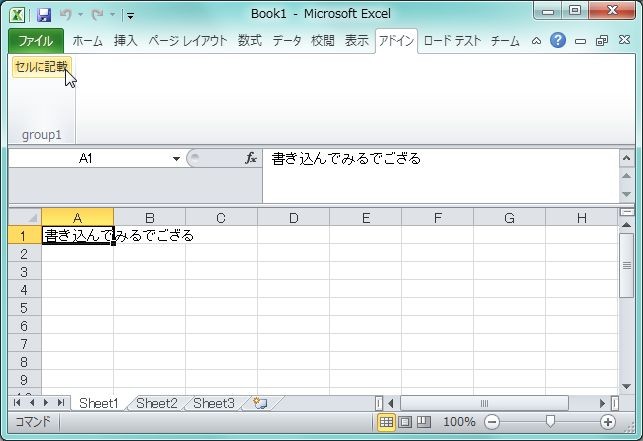Click the vertical scroll down arrow
The width and height of the screenshot is (643, 441).
point(626,386)
